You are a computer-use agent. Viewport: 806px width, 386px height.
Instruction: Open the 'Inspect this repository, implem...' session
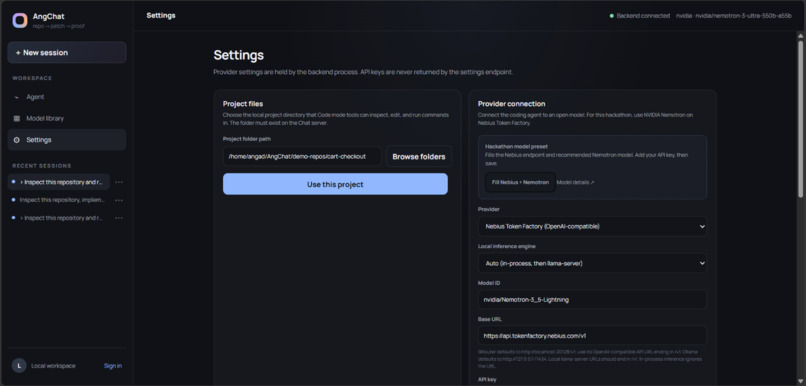tap(59, 200)
